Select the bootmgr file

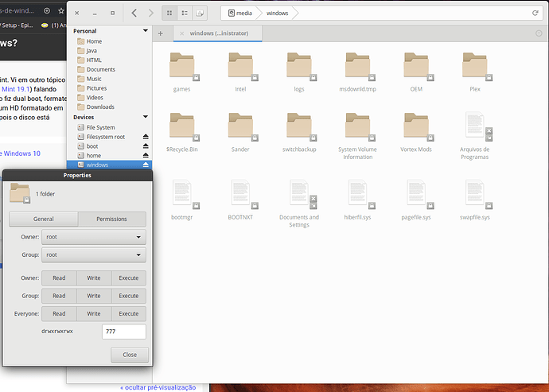pyautogui.click(x=181, y=200)
